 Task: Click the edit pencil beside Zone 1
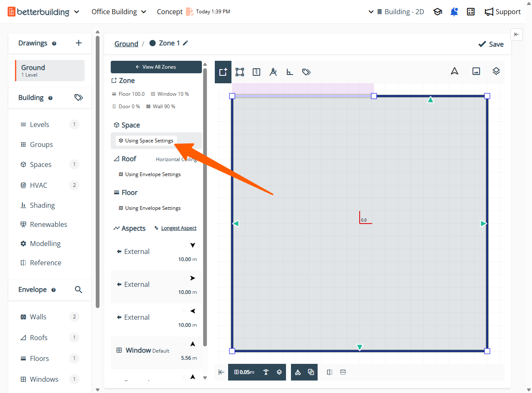pyautogui.click(x=186, y=43)
